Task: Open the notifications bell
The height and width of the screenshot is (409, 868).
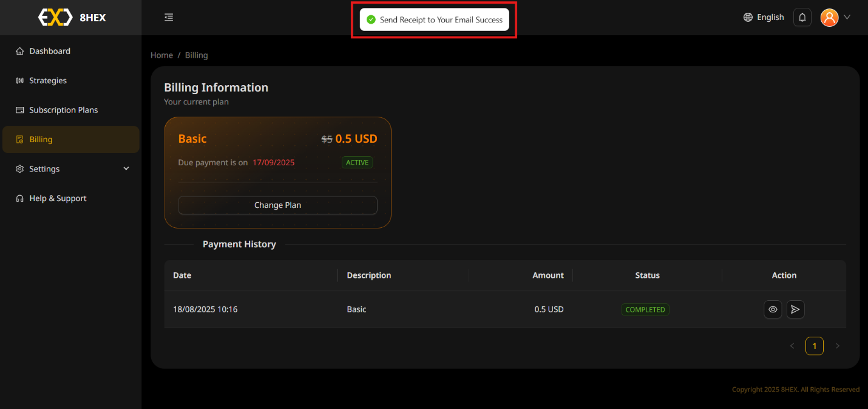Action: click(802, 17)
